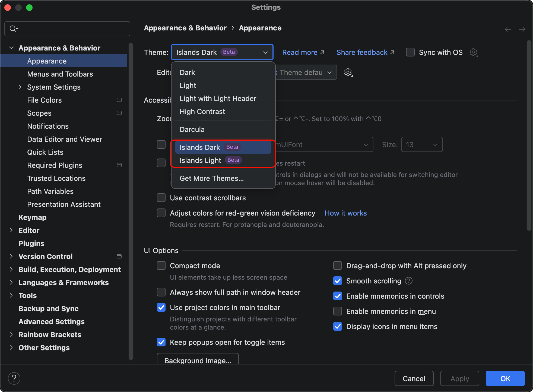Viewport: 533px width, 392px height.
Task: Toggle the Compact mode checkbox
Action: pos(161,265)
